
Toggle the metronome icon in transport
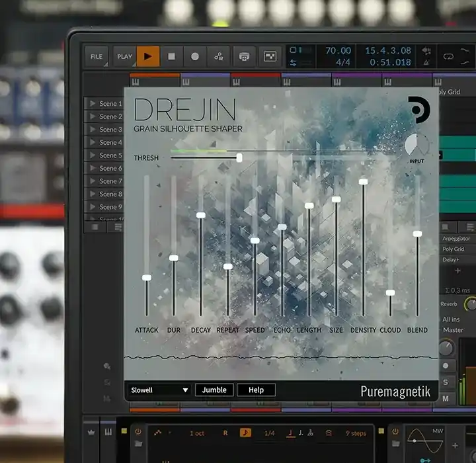point(426,62)
